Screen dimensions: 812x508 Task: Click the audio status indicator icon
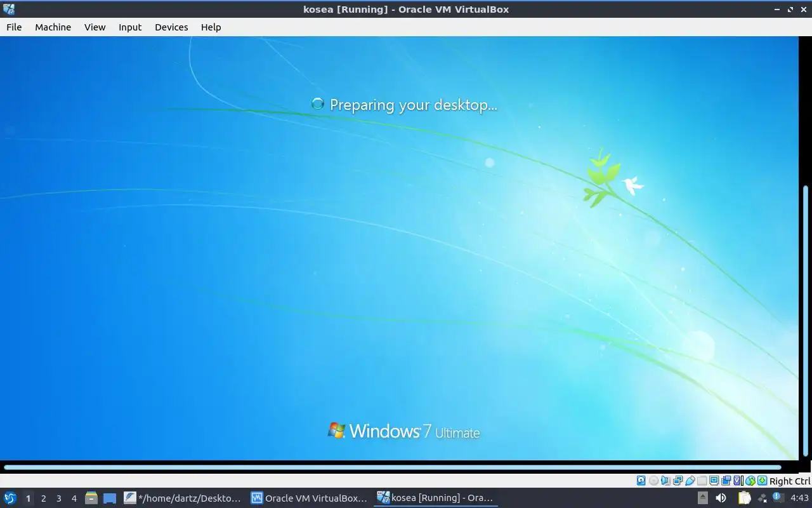pos(666,481)
